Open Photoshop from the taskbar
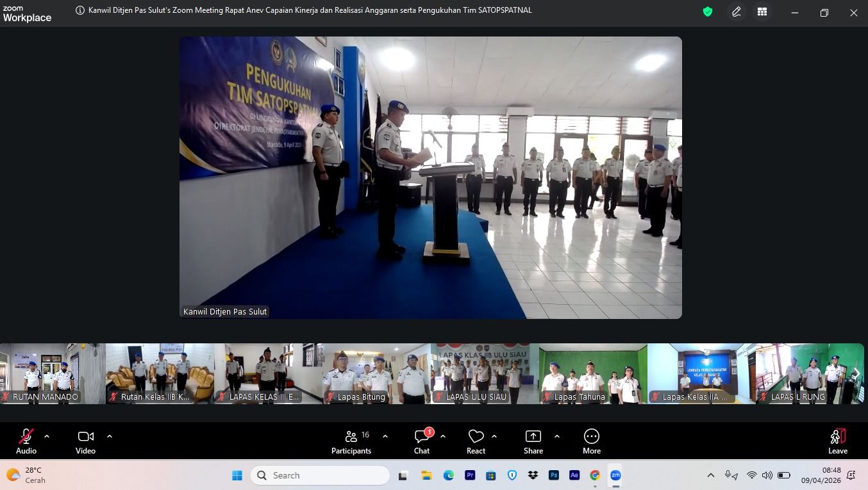The image size is (868, 490). (x=553, y=475)
